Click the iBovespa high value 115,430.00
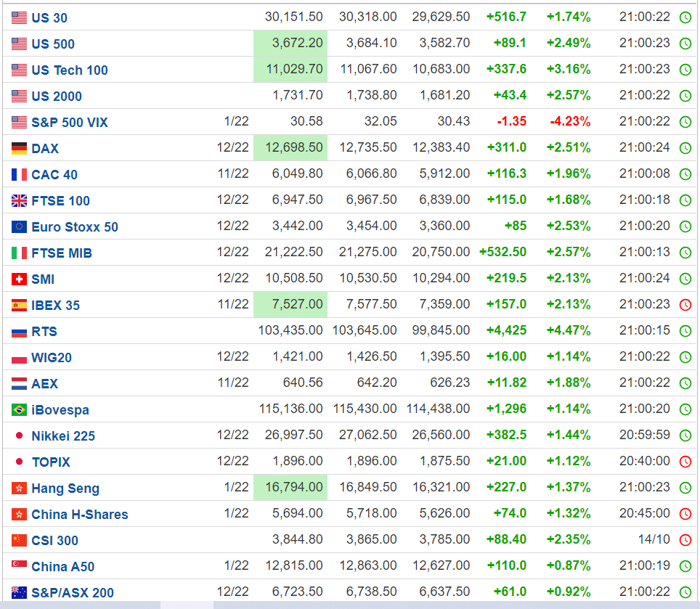700x609 pixels. click(365, 409)
